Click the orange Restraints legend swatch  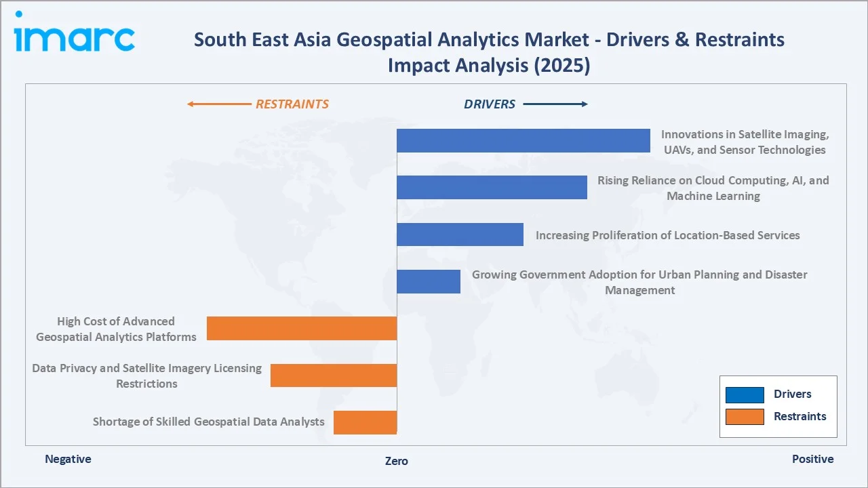click(x=745, y=417)
